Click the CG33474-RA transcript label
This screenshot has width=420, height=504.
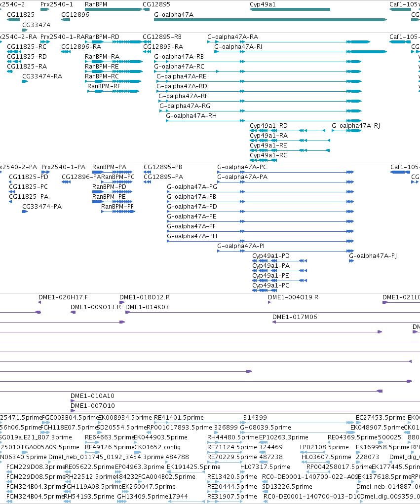point(42,76)
